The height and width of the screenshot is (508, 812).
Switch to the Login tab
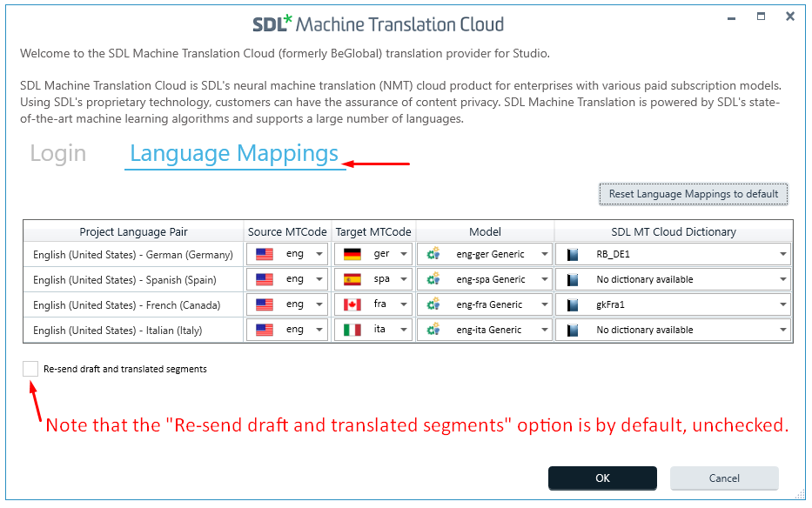(58, 154)
